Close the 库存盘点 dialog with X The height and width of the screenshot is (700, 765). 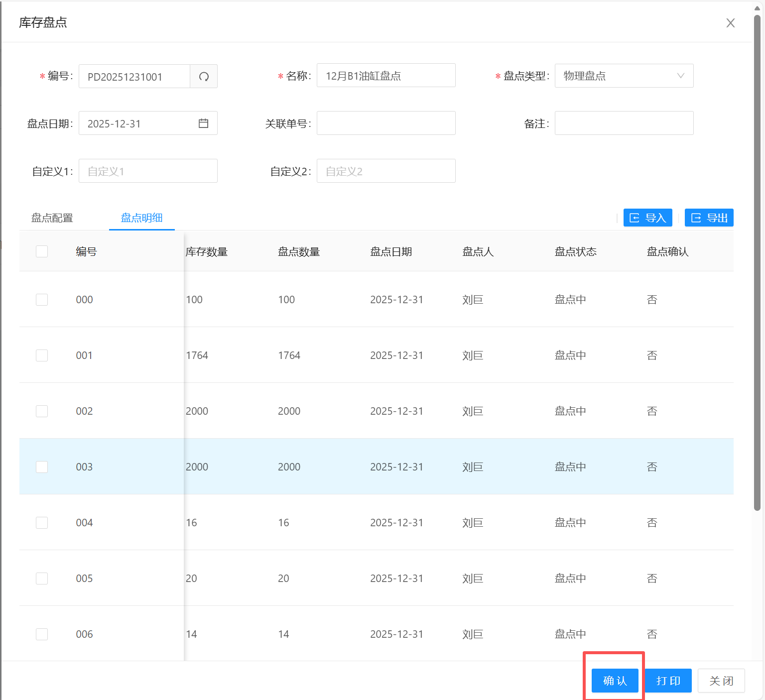coord(730,23)
